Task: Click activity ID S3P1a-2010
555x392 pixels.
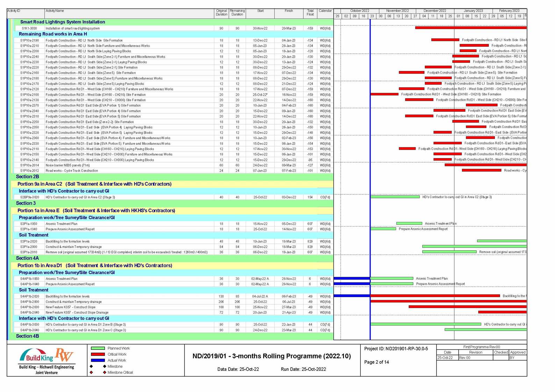Action: (29, 252)
